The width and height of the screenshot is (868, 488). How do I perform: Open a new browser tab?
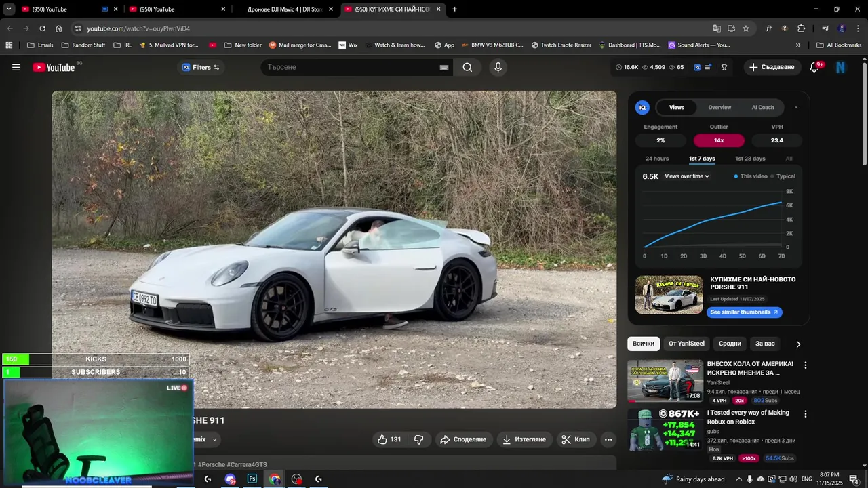[454, 9]
